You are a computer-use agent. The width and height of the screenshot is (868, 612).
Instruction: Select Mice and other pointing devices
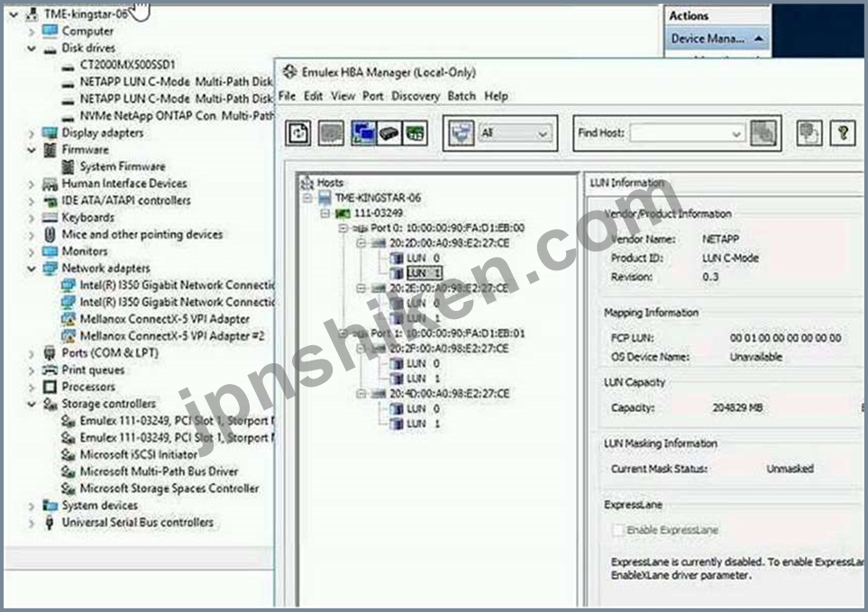142,234
